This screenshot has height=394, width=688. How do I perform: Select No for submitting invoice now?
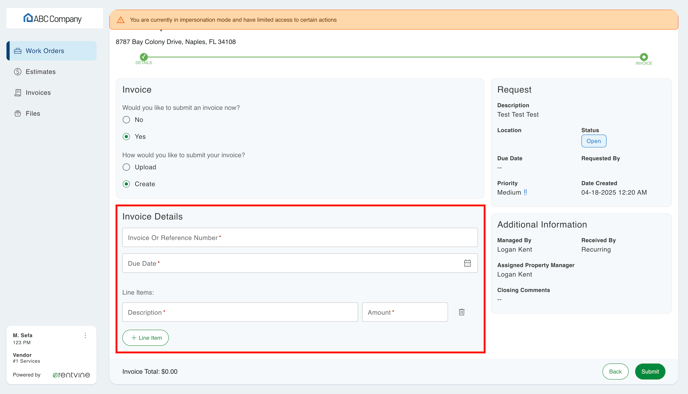[126, 119]
